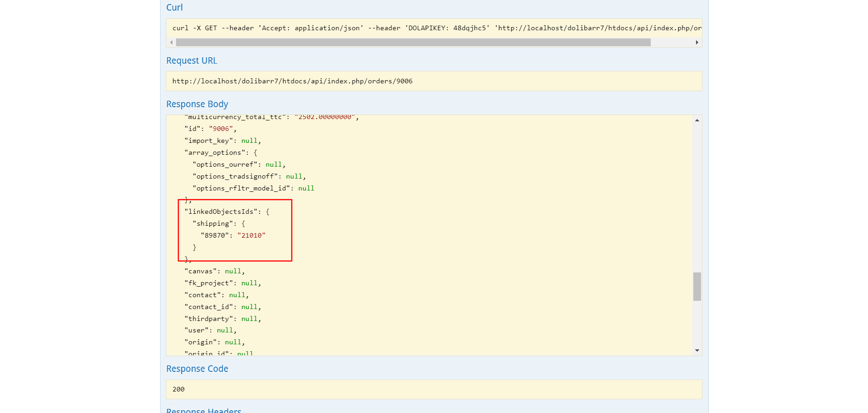Screen dimensions: 868x413
Task: Click the Curl section heading
Action: 174,7
